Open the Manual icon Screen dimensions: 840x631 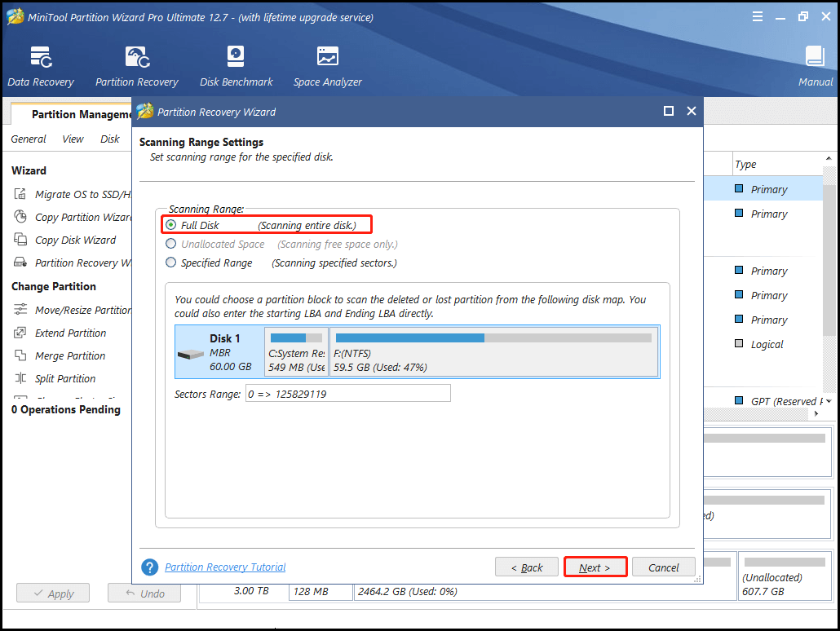(x=816, y=65)
